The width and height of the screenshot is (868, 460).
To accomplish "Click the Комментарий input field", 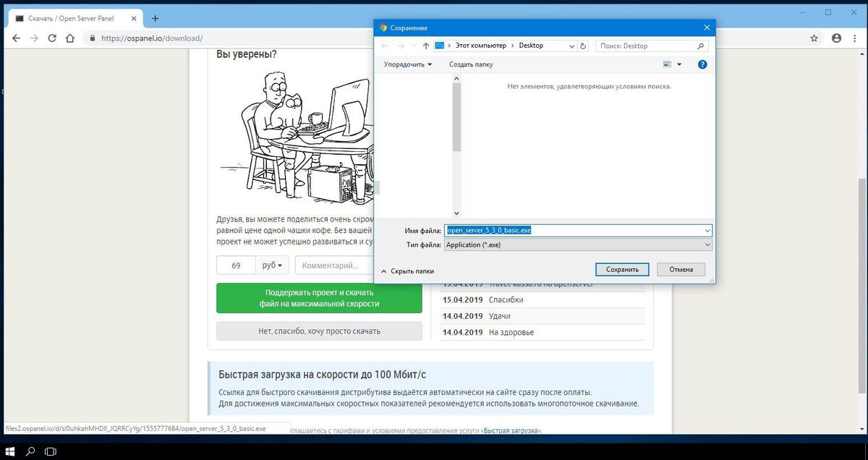I will point(334,265).
